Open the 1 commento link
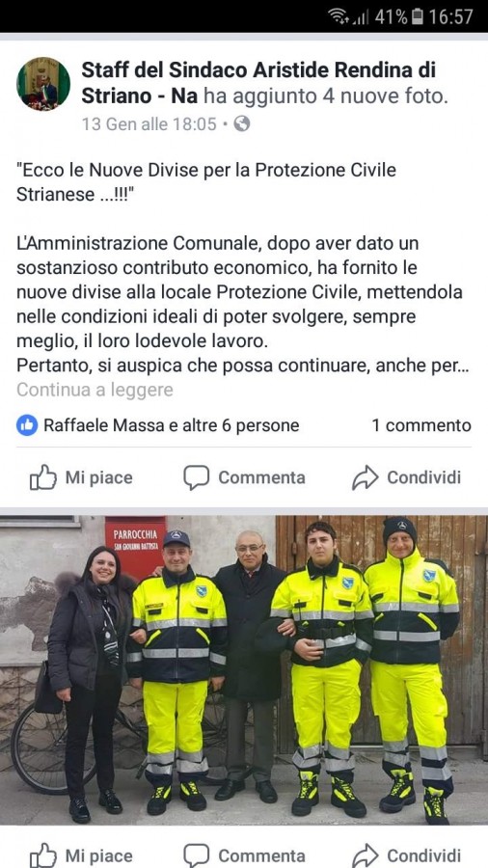The image size is (488, 868). coord(421,425)
